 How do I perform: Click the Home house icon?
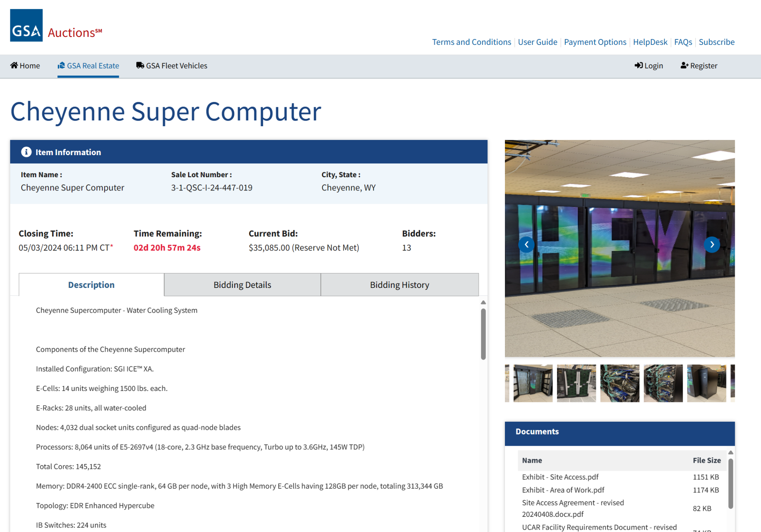pos(14,65)
